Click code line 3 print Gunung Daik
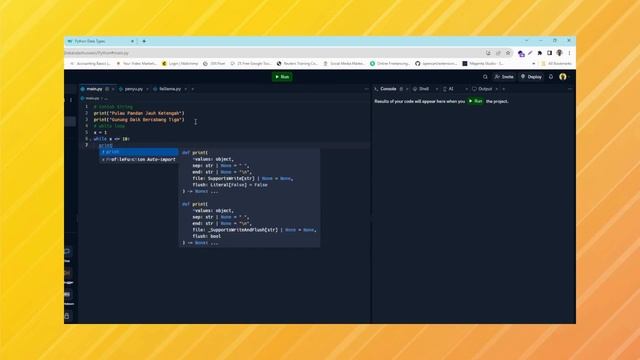 (x=139, y=120)
